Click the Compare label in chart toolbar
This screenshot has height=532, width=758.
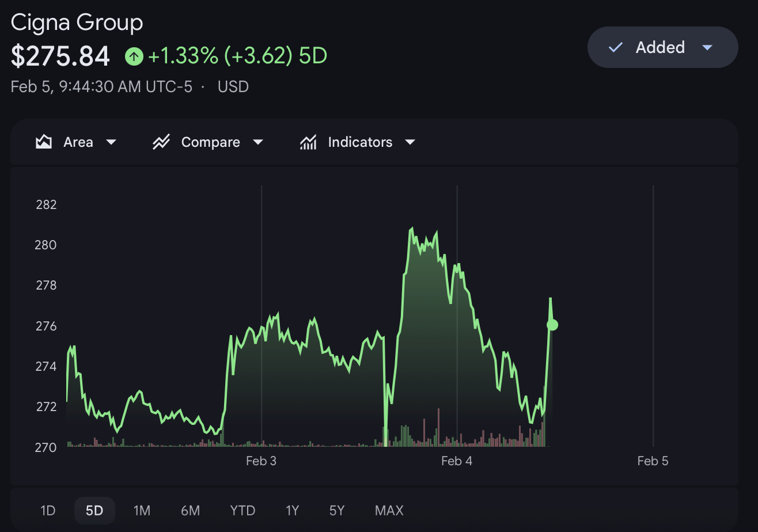point(211,142)
